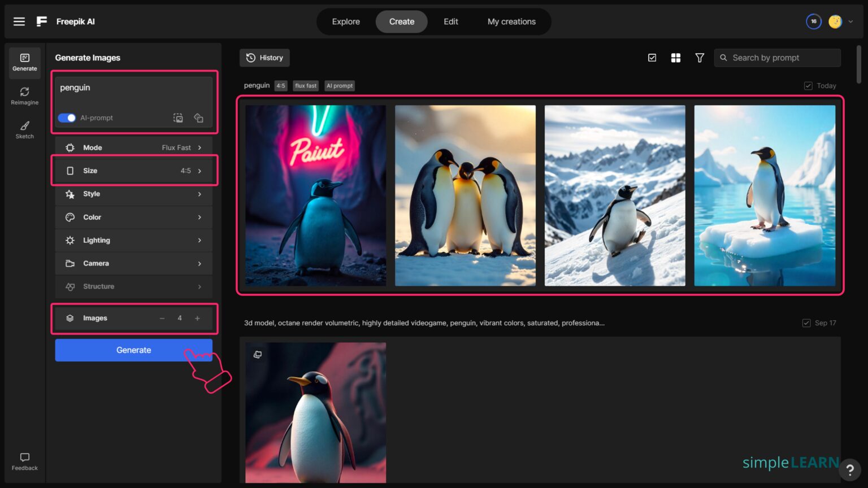Click the image reference upload icon
The height and width of the screenshot is (488, 868).
coord(178,117)
